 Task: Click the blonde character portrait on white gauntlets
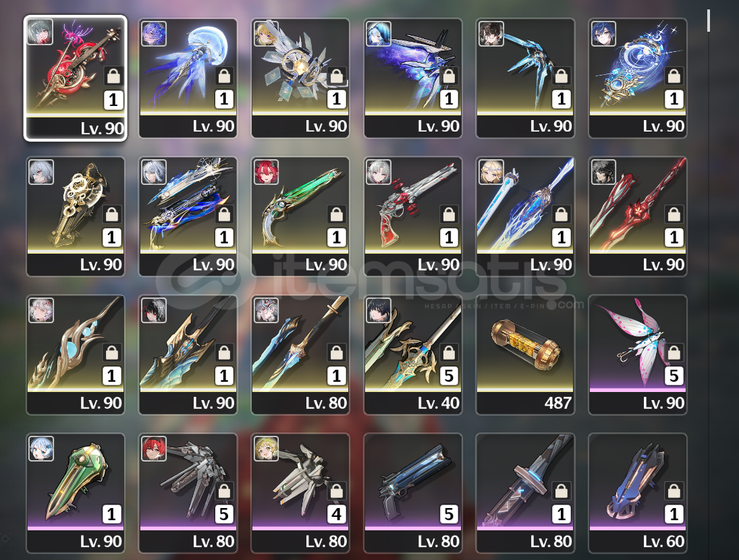[267, 449]
